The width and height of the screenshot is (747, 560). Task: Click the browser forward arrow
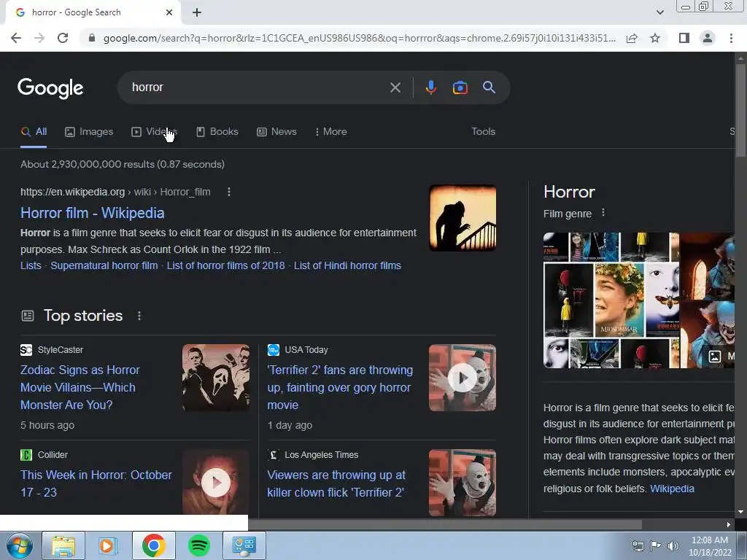pyautogui.click(x=39, y=38)
